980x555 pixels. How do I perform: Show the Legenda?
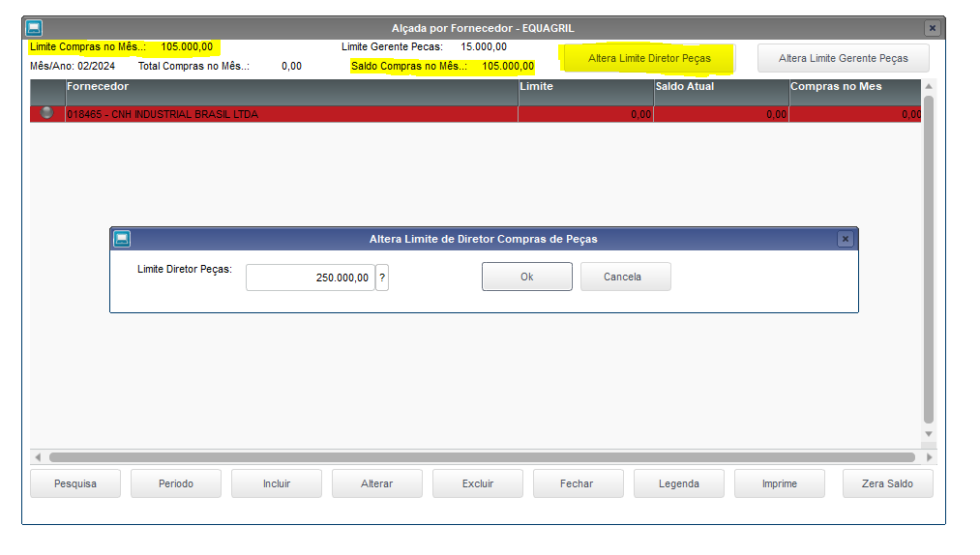click(x=679, y=483)
